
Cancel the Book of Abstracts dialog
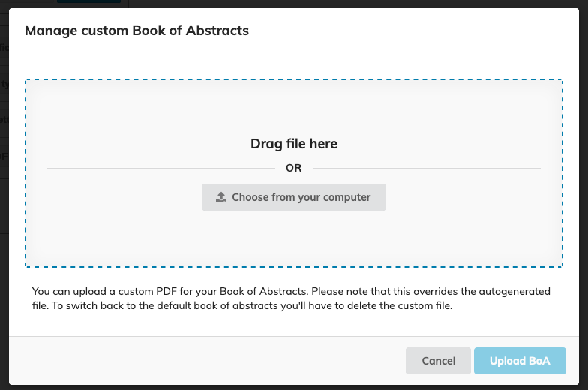[438, 361]
